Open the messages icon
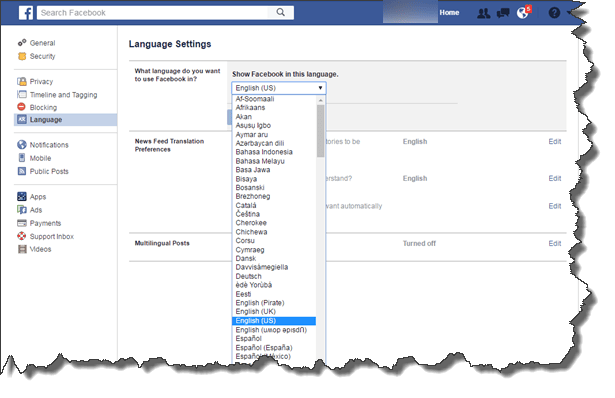 pyautogui.click(x=503, y=13)
